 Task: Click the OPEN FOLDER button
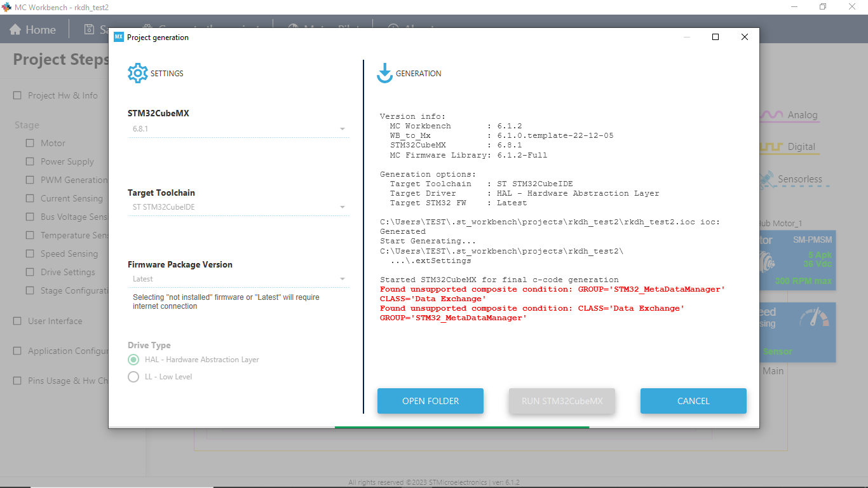[x=430, y=401]
